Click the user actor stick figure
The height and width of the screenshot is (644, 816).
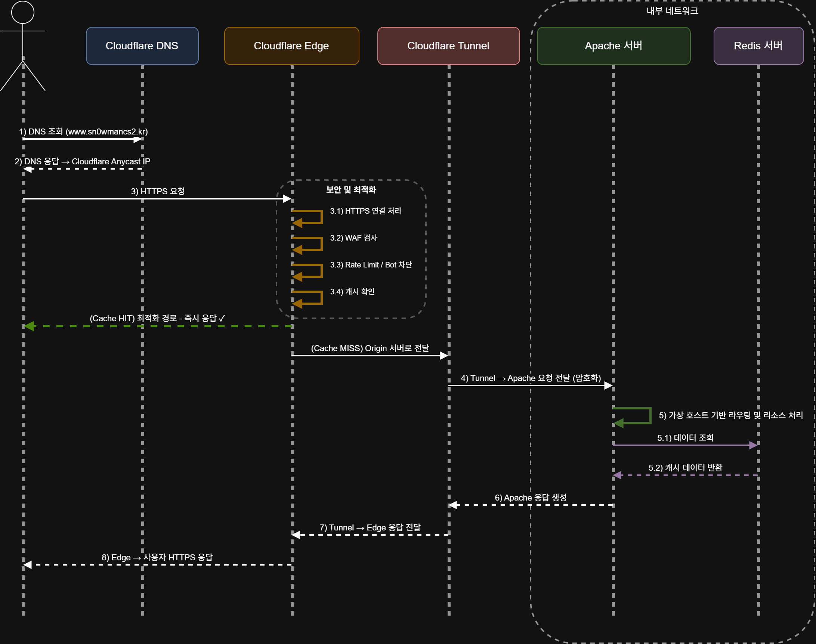[x=23, y=38]
